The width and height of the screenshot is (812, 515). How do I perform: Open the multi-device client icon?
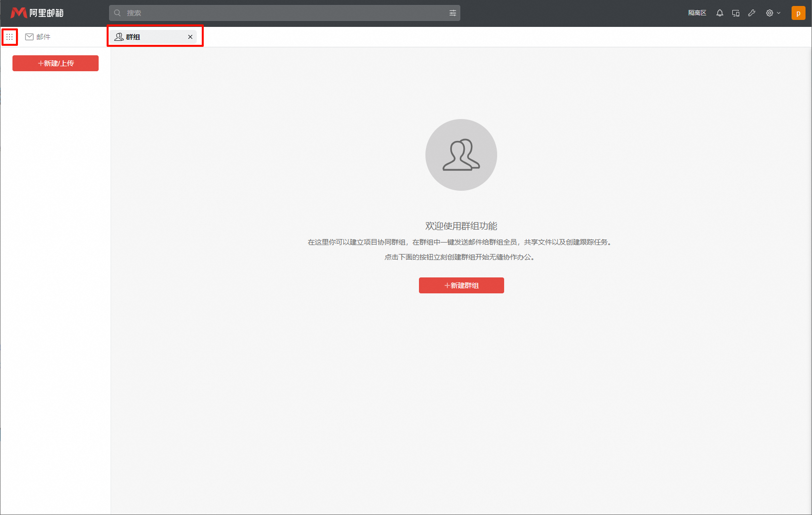(736, 13)
